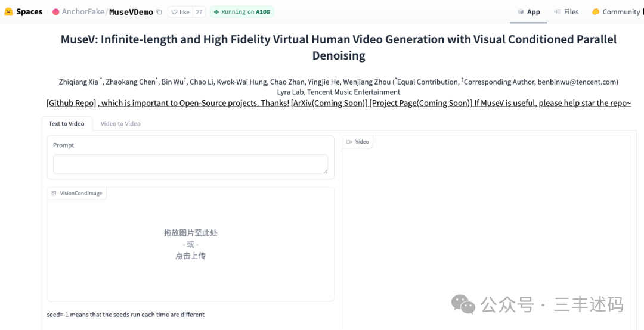Select the Video to Video tab

(120, 123)
